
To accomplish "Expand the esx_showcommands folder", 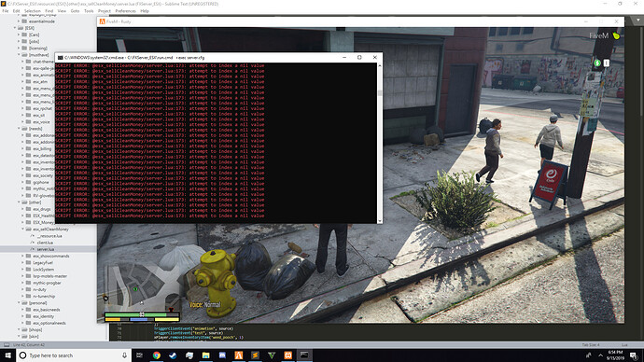I will click(x=23, y=256).
